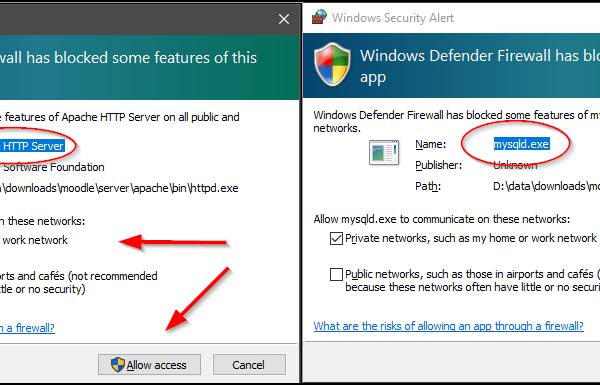Click the Windows Defender shield icon
The height and width of the screenshot is (385, 600).
tap(332, 64)
